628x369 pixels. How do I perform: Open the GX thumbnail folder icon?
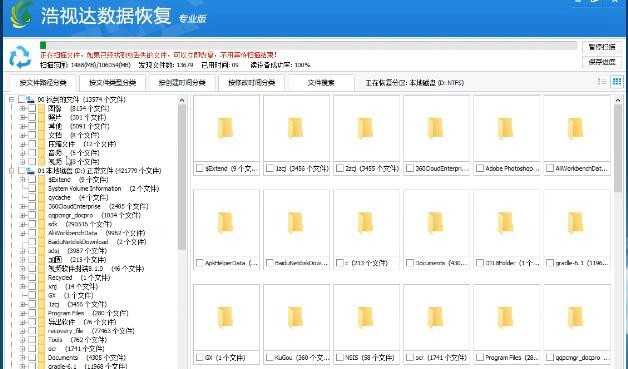click(x=225, y=317)
